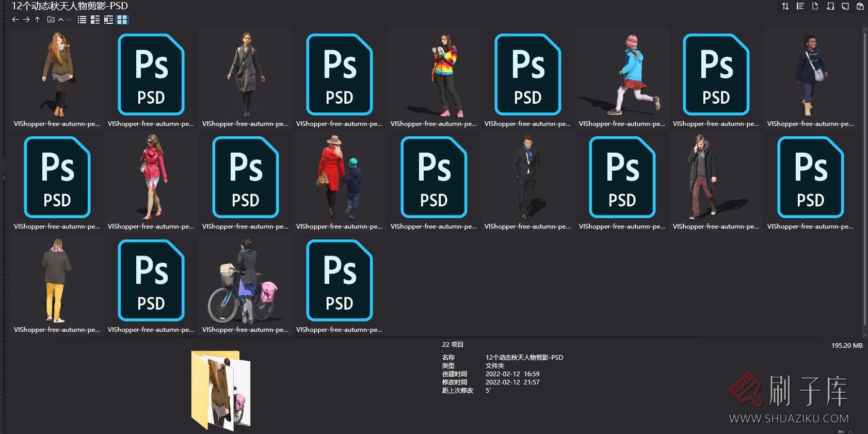
Task: Click filename under the red-coat-with-child thumbnail
Action: point(340,227)
